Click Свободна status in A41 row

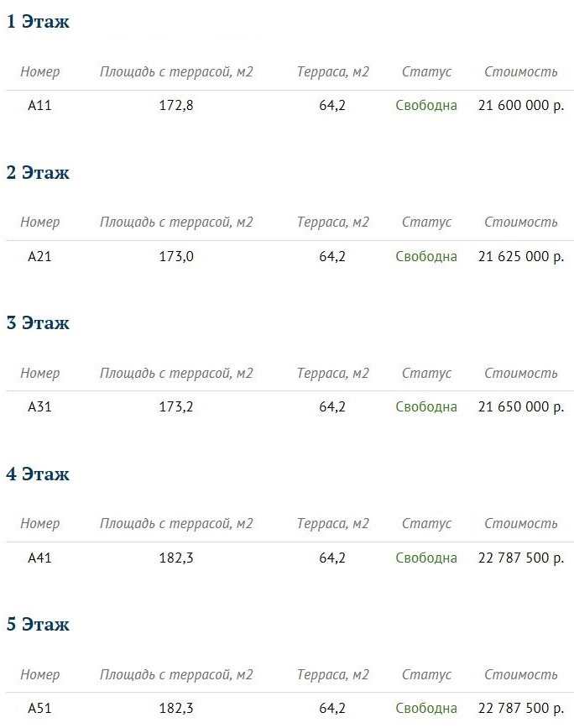(426, 558)
